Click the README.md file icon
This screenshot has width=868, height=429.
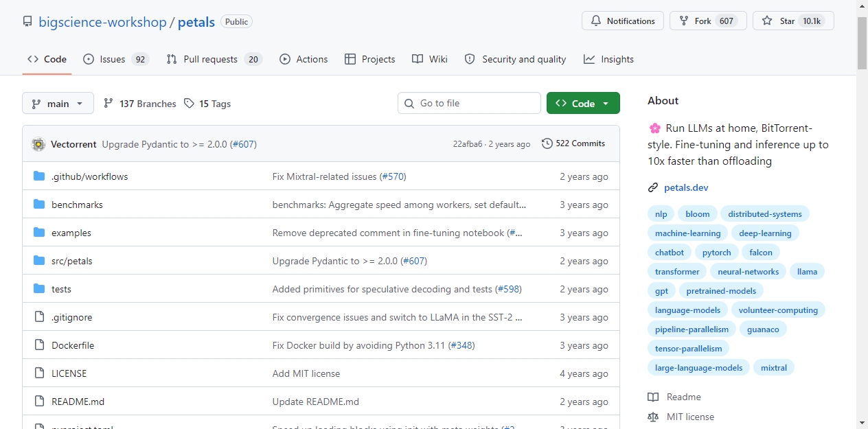[x=39, y=402]
